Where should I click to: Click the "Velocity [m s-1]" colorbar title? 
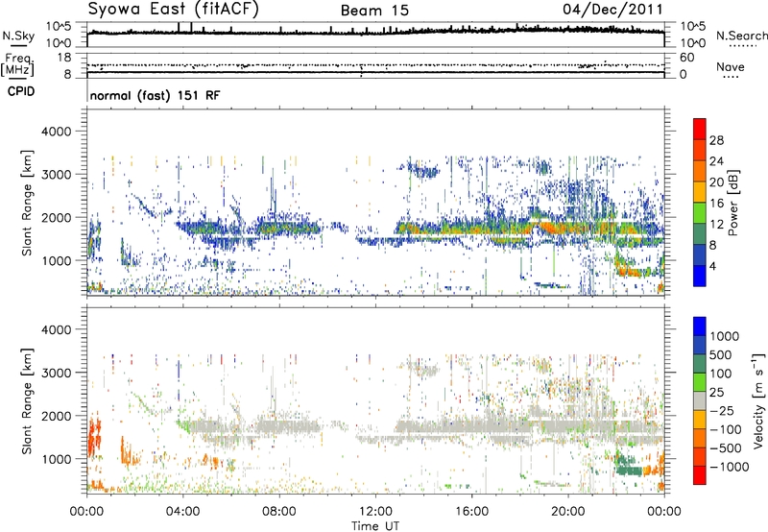click(x=758, y=400)
